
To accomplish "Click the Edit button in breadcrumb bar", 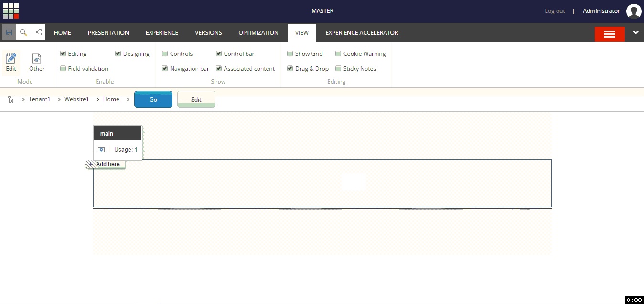I will pos(196,99).
